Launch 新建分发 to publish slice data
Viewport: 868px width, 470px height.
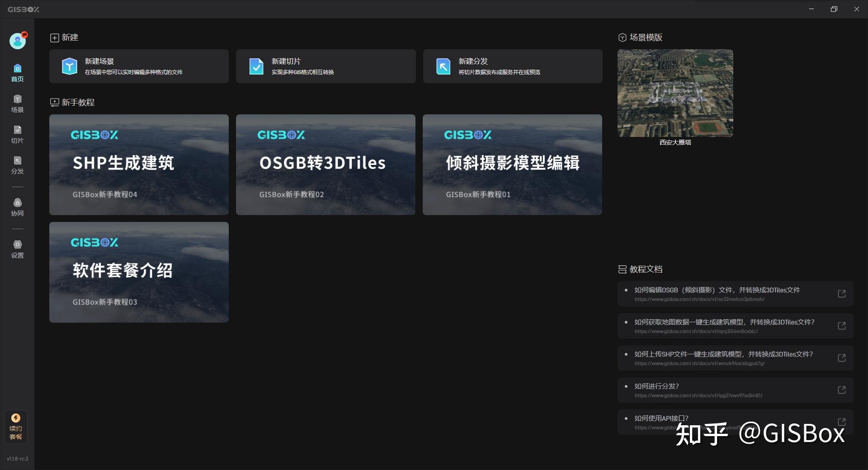[x=512, y=66]
